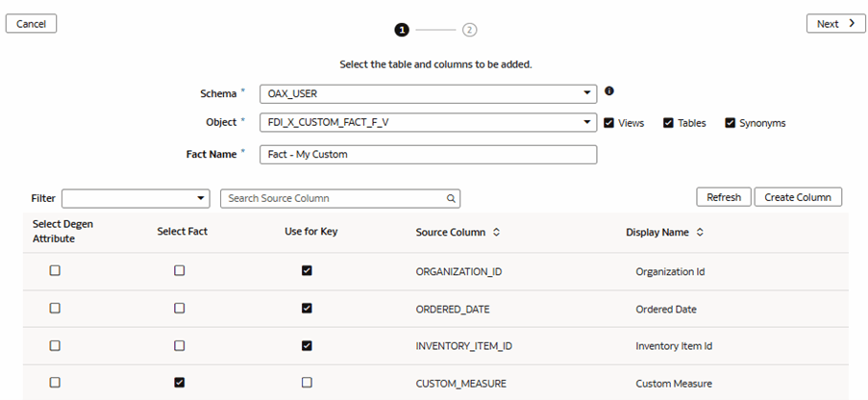Click the Next button
Screen dimensions: 868x400
tap(835, 24)
